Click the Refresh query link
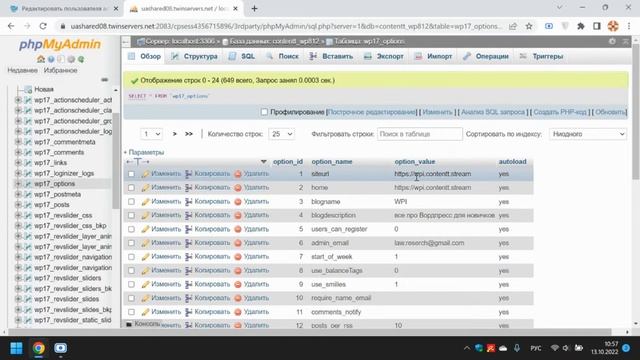640x360 pixels. pyautogui.click(x=610, y=112)
